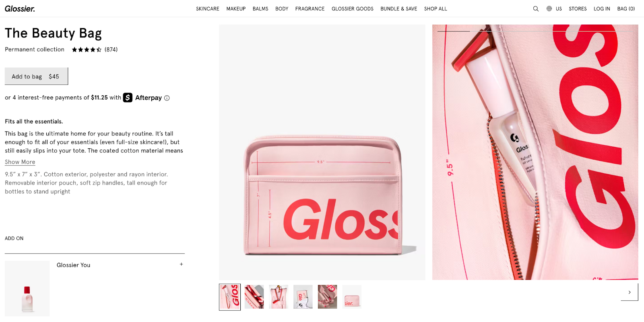Click the globe region icon
Viewport: 644px width, 322px height.
click(549, 8)
